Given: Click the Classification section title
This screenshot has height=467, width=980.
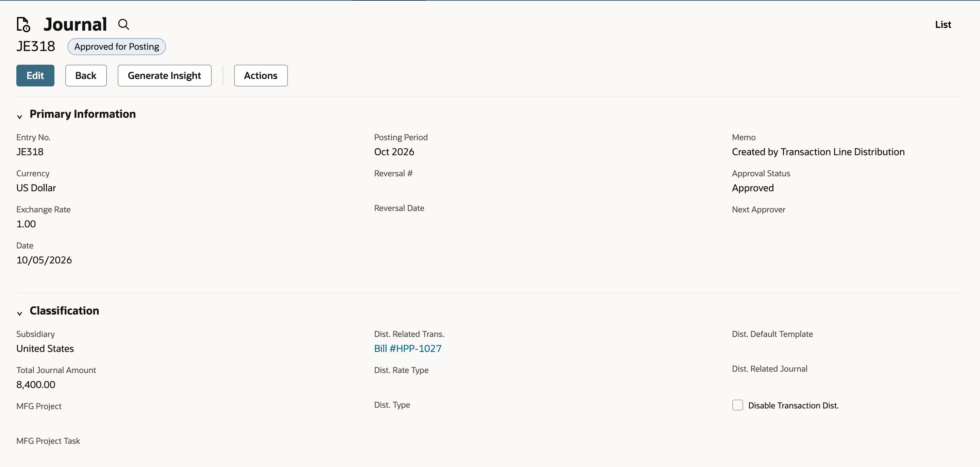Looking at the screenshot, I should click(x=64, y=310).
